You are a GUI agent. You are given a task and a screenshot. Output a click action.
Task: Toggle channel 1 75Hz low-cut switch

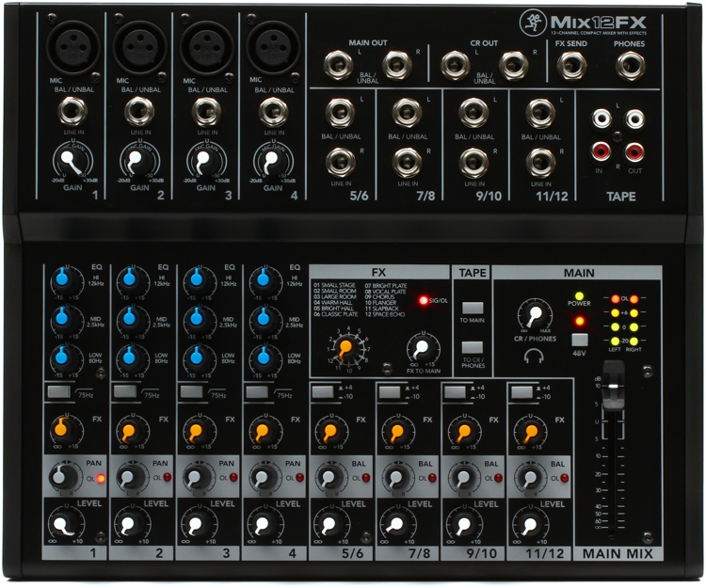click(59, 390)
